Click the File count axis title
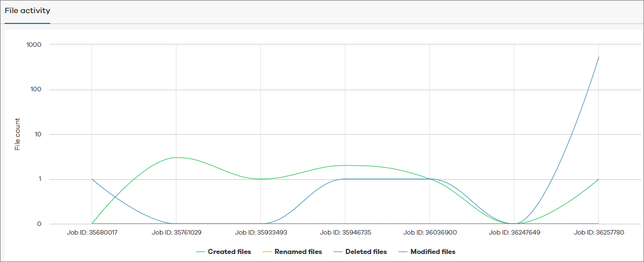 (x=18, y=134)
